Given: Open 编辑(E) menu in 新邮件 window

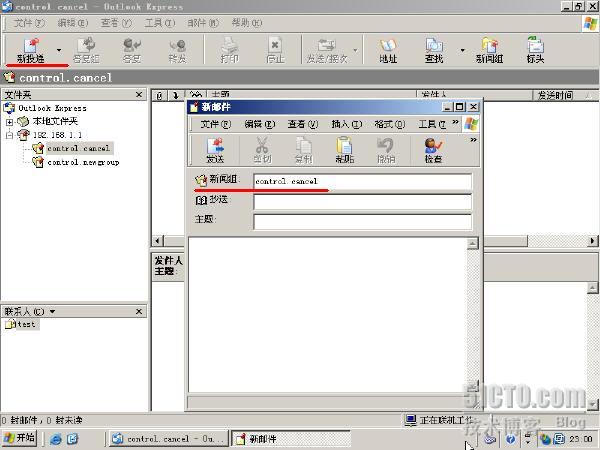Looking at the screenshot, I should (259, 124).
